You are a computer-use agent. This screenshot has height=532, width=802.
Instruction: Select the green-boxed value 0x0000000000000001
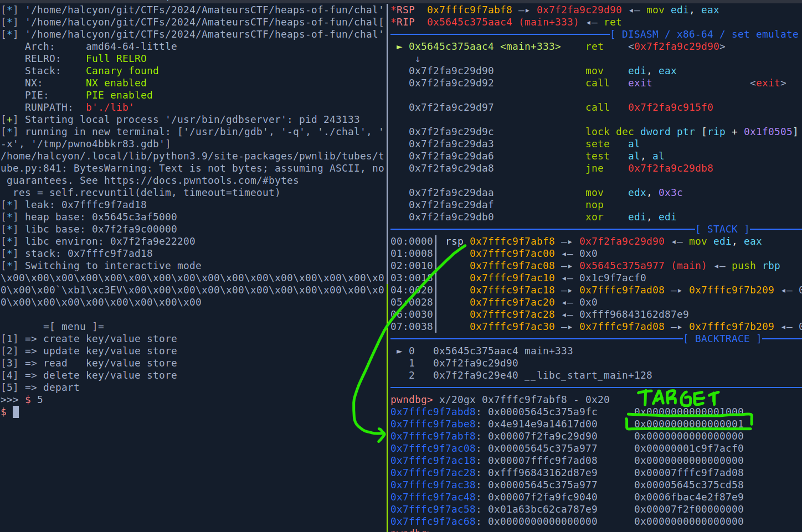688,424
